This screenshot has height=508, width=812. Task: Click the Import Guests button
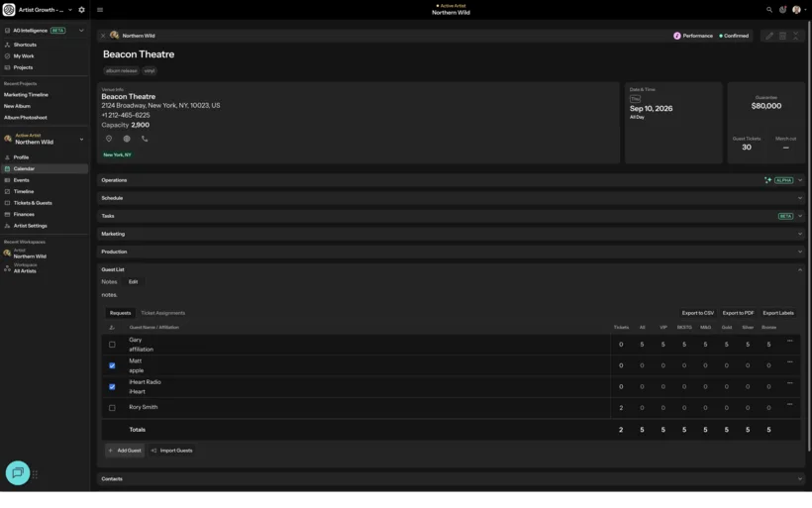pyautogui.click(x=172, y=451)
